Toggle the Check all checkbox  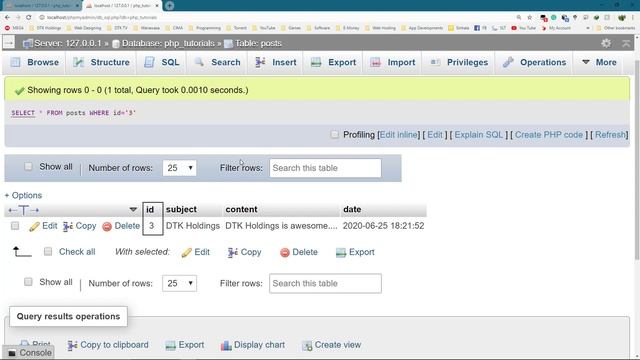tap(48, 251)
